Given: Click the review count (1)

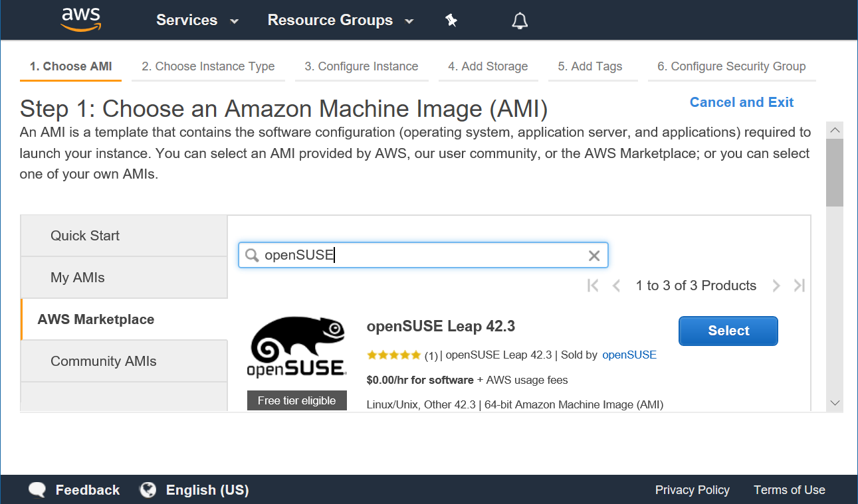Looking at the screenshot, I should coord(431,355).
